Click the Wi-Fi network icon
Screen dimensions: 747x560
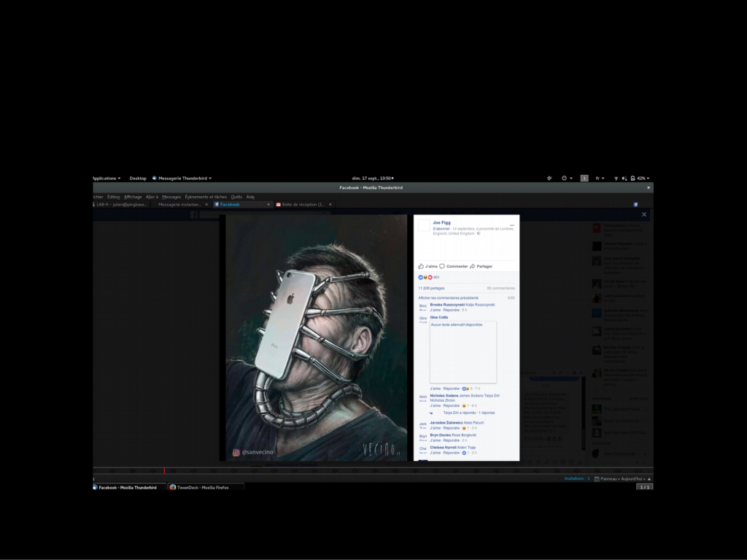click(x=616, y=178)
